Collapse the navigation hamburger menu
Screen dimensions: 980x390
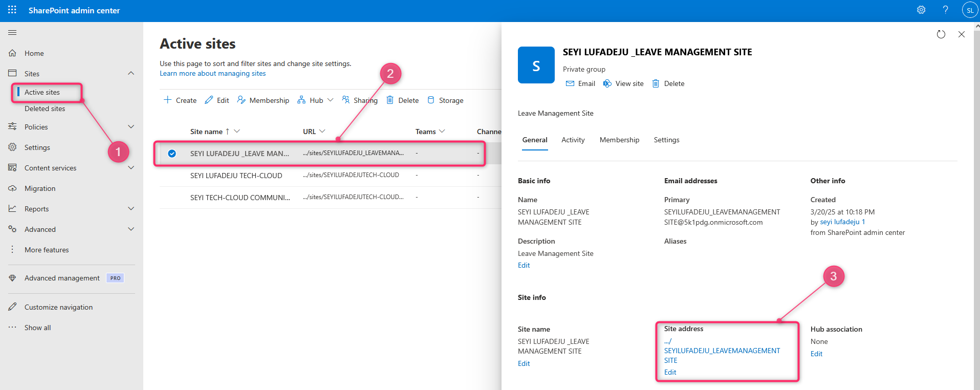coord(12,33)
